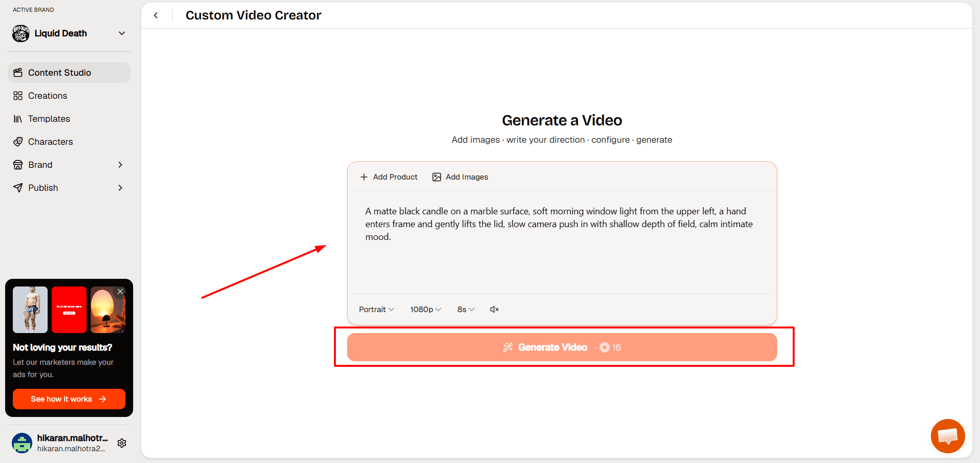Click the Publish paper plane icon
This screenshot has height=463, width=980.
pos(18,188)
